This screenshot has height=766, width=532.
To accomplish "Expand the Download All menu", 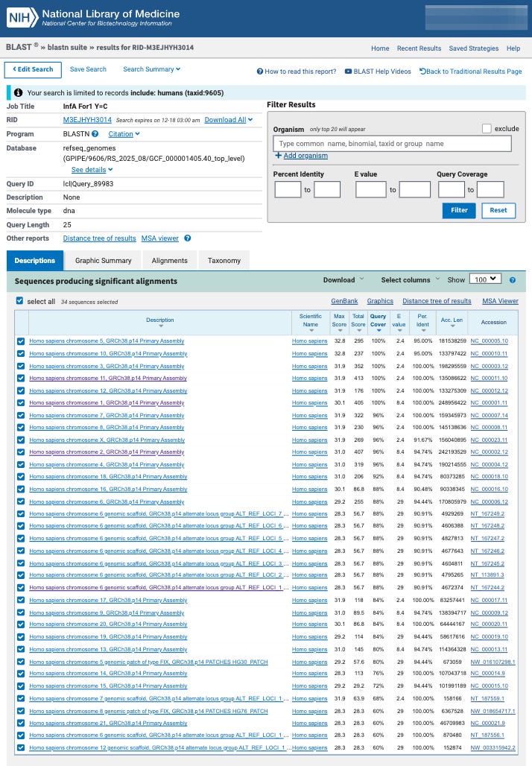I will pyautogui.click(x=229, y=120).
